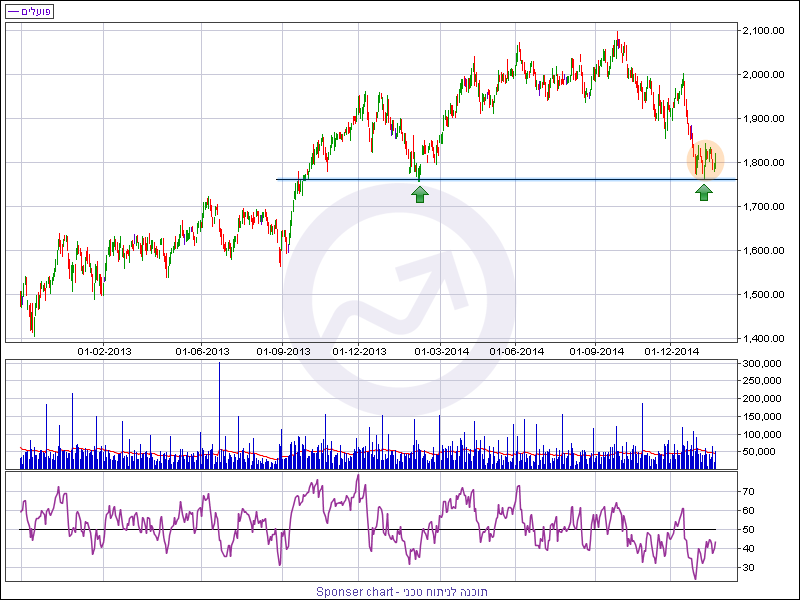Select the blue horizontal support line
This screenshot has height=600, width=800.
(500, 180)
